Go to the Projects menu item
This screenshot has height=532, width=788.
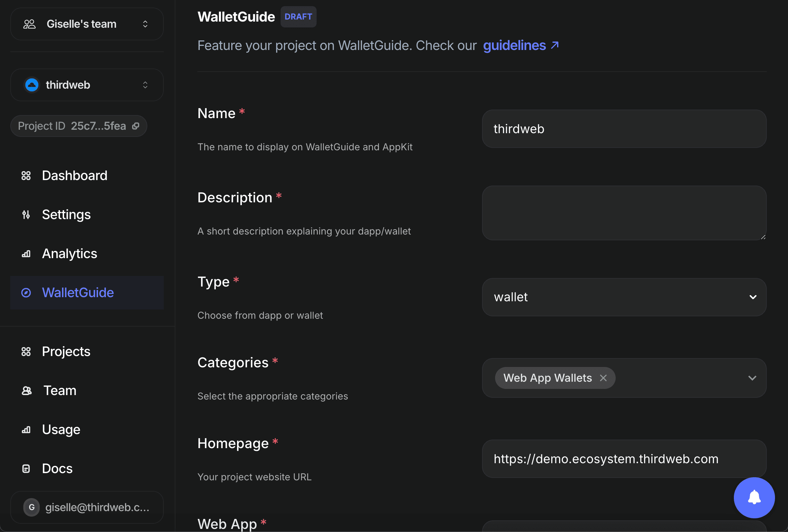(x=66, y=352)
